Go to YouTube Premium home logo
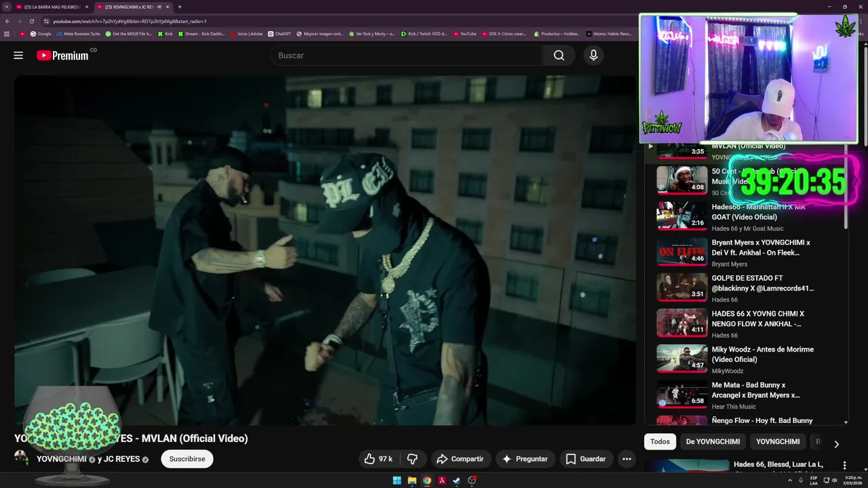 click(x=62, y=56)
